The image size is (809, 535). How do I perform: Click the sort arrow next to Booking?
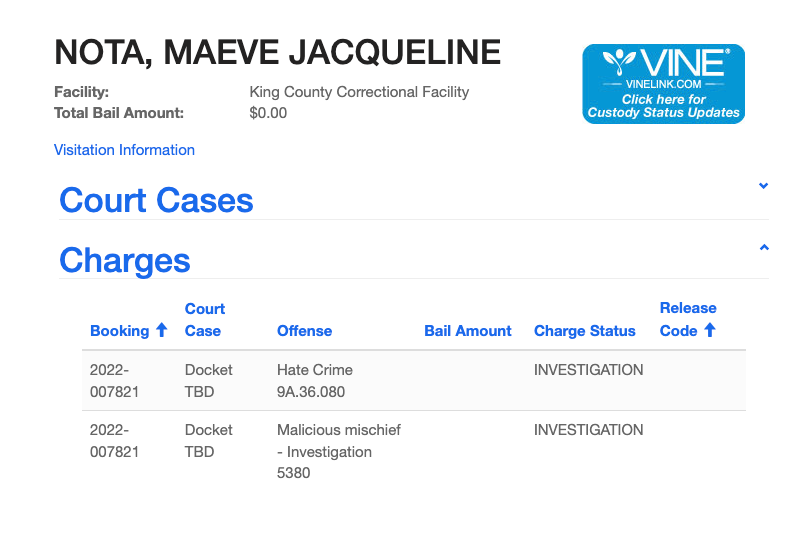[160, 330]
